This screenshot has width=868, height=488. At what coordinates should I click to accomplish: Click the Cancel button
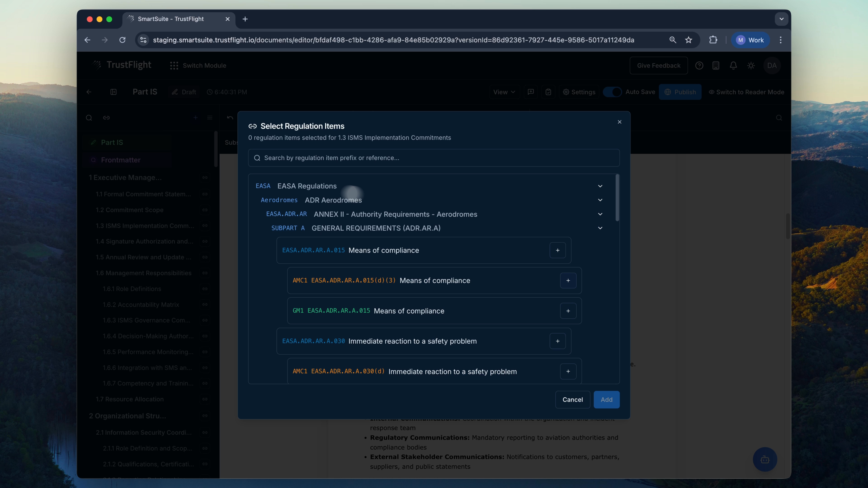[x=573, y=399]
